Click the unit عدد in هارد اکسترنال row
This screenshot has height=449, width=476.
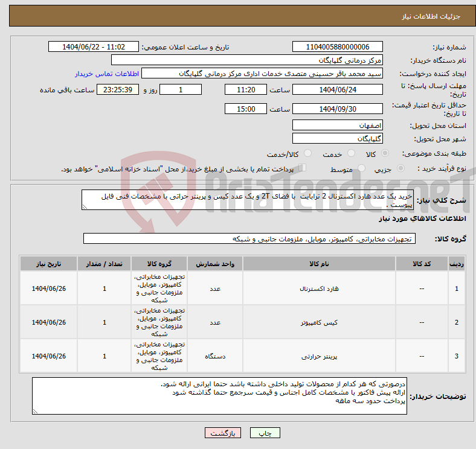(x=215, y=288)
